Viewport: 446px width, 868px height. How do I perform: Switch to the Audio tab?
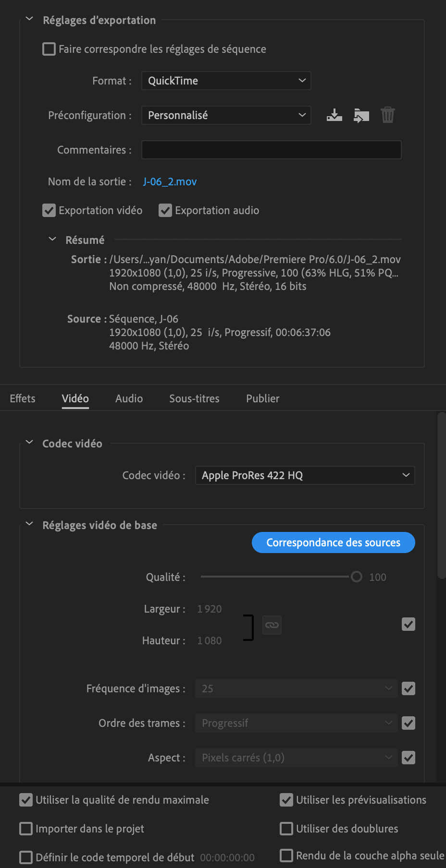point(129,398)
